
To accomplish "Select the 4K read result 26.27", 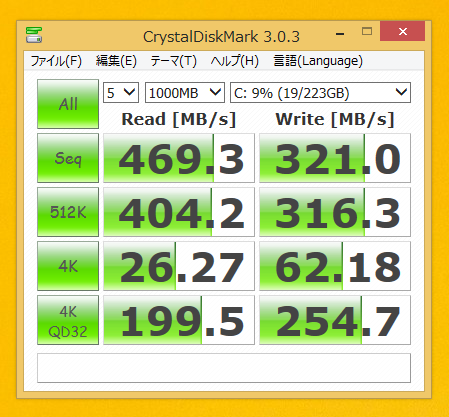I will (x=179, y=266).
